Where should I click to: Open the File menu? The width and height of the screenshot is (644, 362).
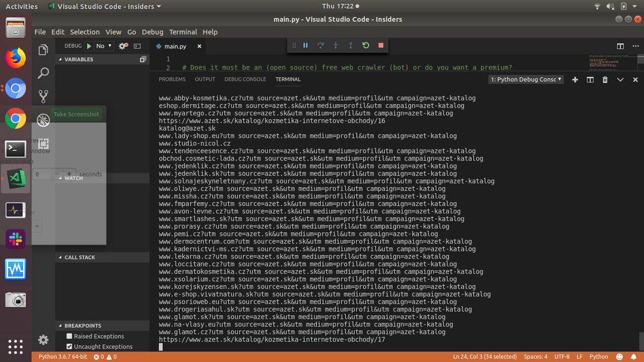[x=40, y=32]
